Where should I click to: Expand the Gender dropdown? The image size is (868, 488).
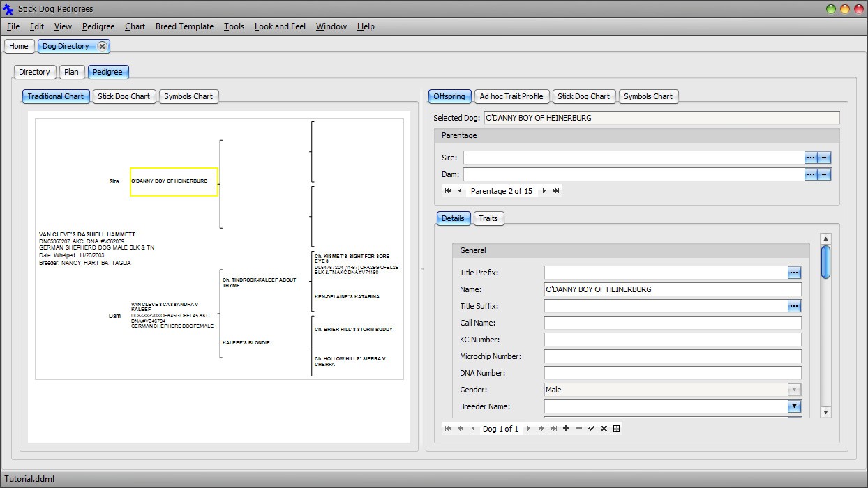[x=794, y=390]
